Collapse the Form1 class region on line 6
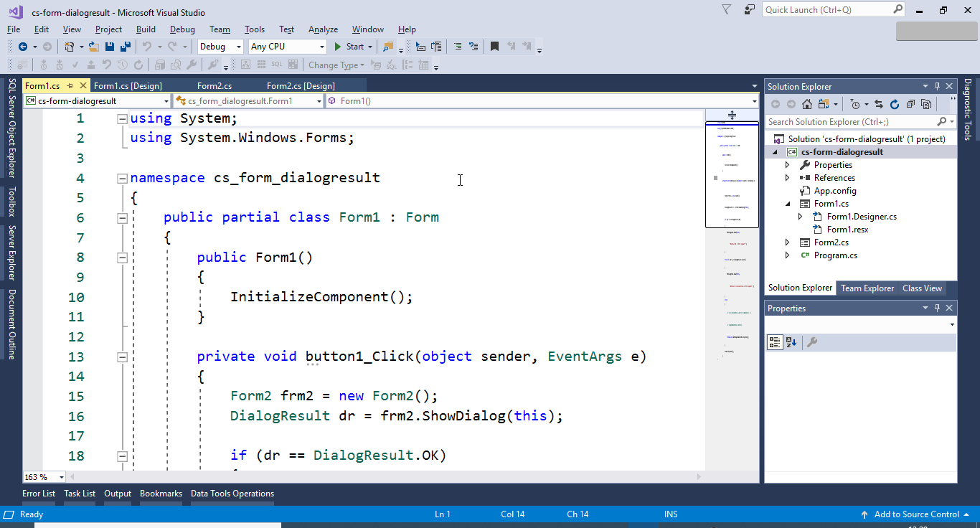 122,217
